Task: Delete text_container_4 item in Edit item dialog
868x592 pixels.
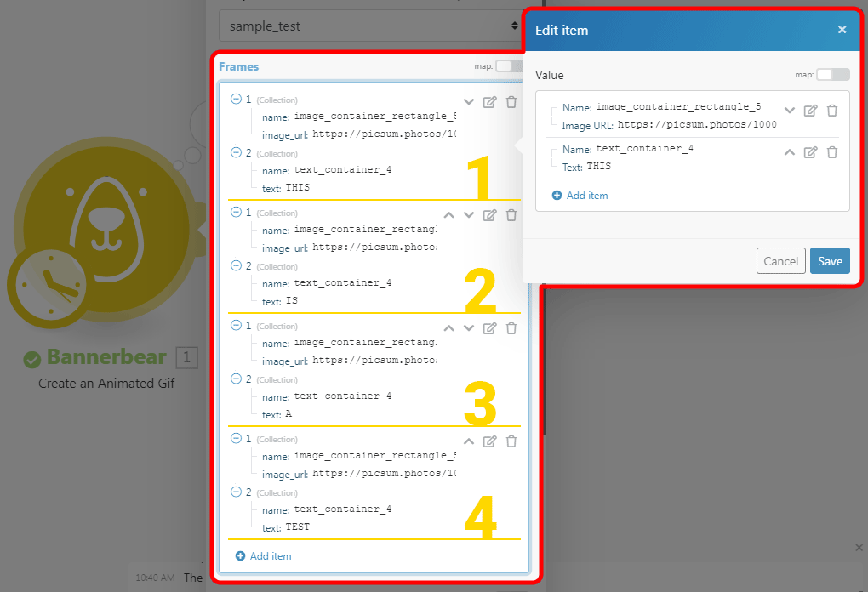Action: (832, 152)
